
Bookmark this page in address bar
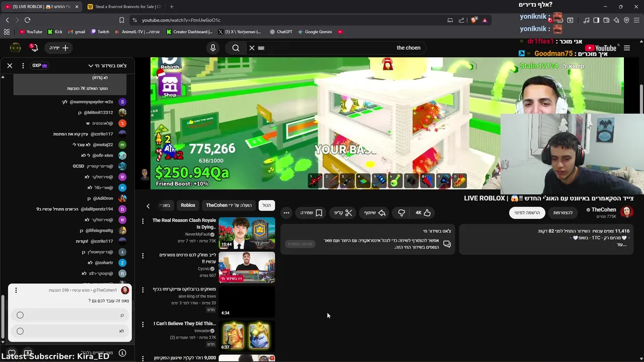click(x=121, y=20)
